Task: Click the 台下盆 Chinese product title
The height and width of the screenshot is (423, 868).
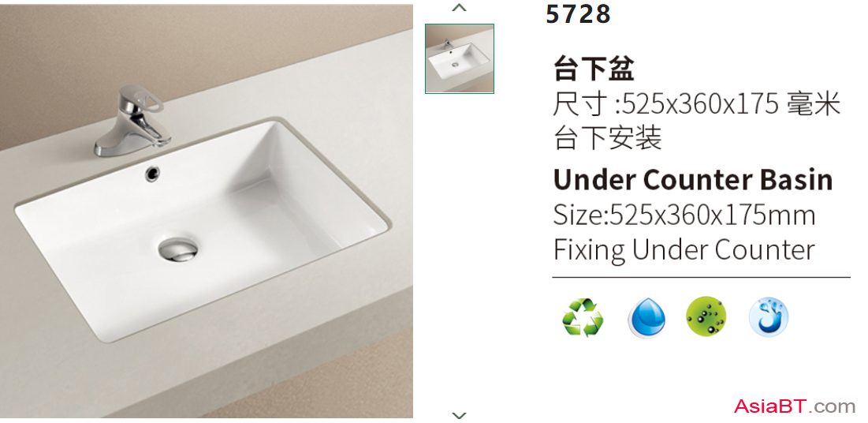Action: [x=594, y=70]
